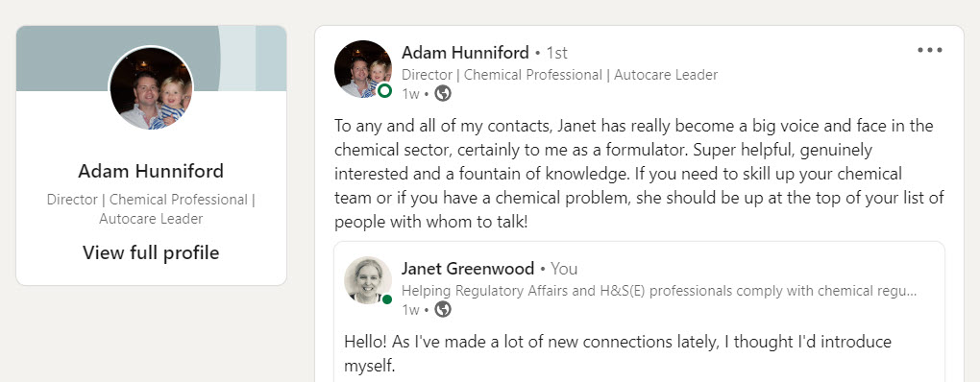Click the globe icon on Janet Greenwood's post

443,309
